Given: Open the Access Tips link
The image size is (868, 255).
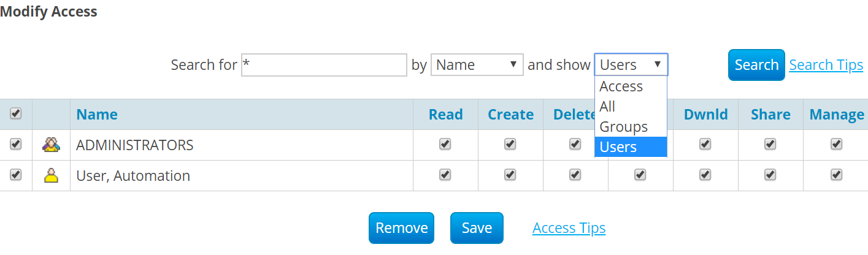Looking at the screenshot, I should [569, 228].
